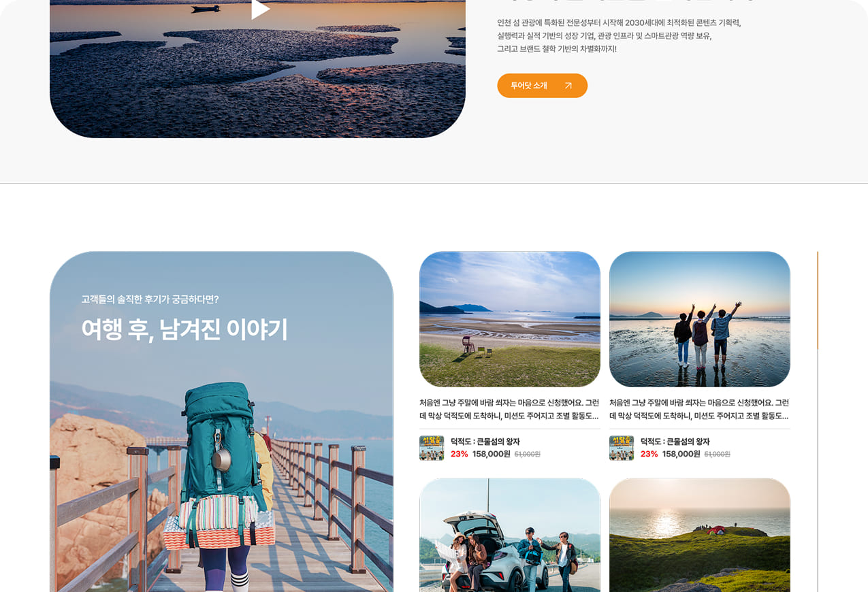Click the arrow icon inside 투어닷 소개 button
Image resolution: width=868 pixels, height=592 pixels.
[568, 86]
